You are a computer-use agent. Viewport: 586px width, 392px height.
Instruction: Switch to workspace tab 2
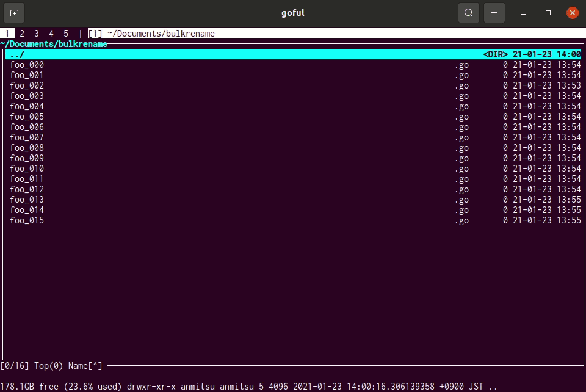point(22,34)
